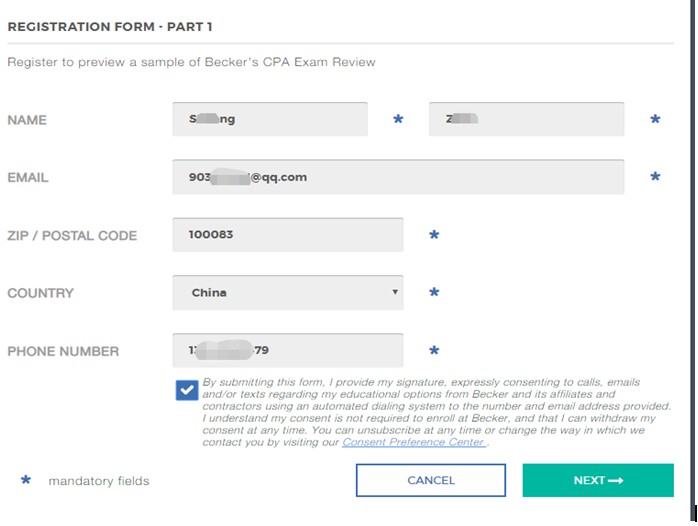698x526 pixels.
Task: Click the asterisk next to Country dropdown
Action: click(x=434, y=294)
